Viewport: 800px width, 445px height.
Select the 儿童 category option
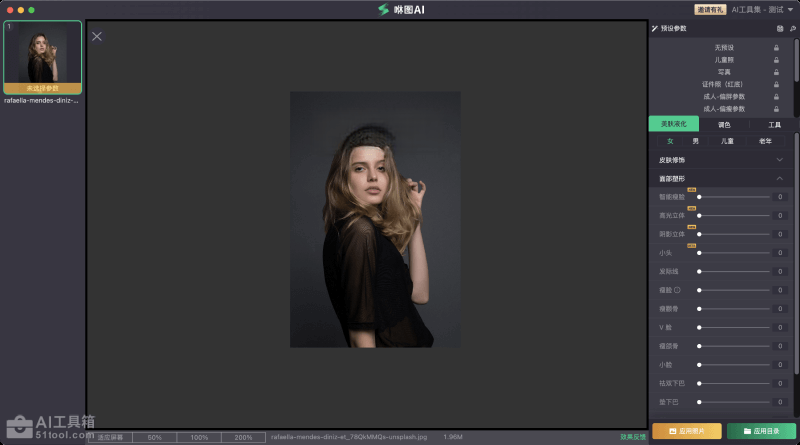728,141
